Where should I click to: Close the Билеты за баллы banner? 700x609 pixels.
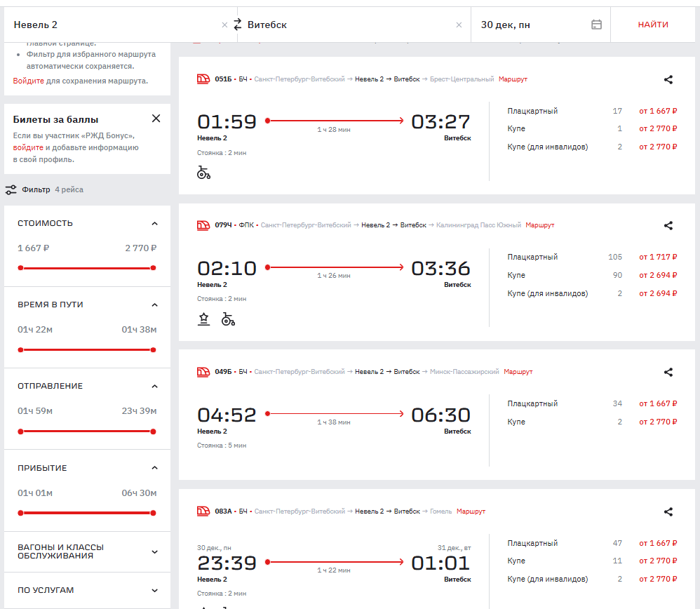[156, 119]
